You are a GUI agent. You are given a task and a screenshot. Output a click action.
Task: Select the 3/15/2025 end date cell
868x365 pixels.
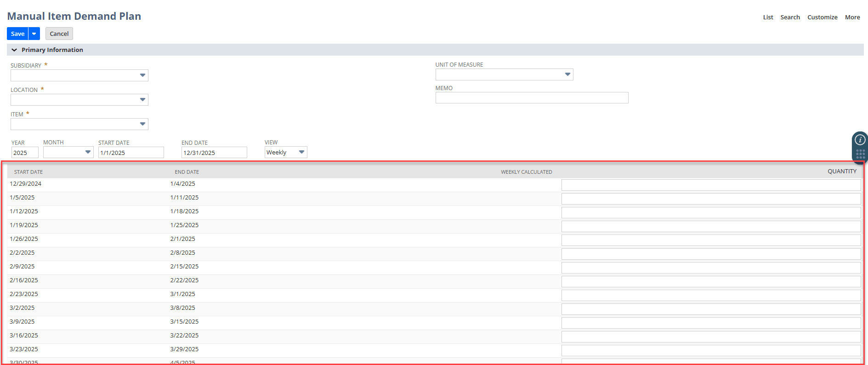(x=184, y=321)
